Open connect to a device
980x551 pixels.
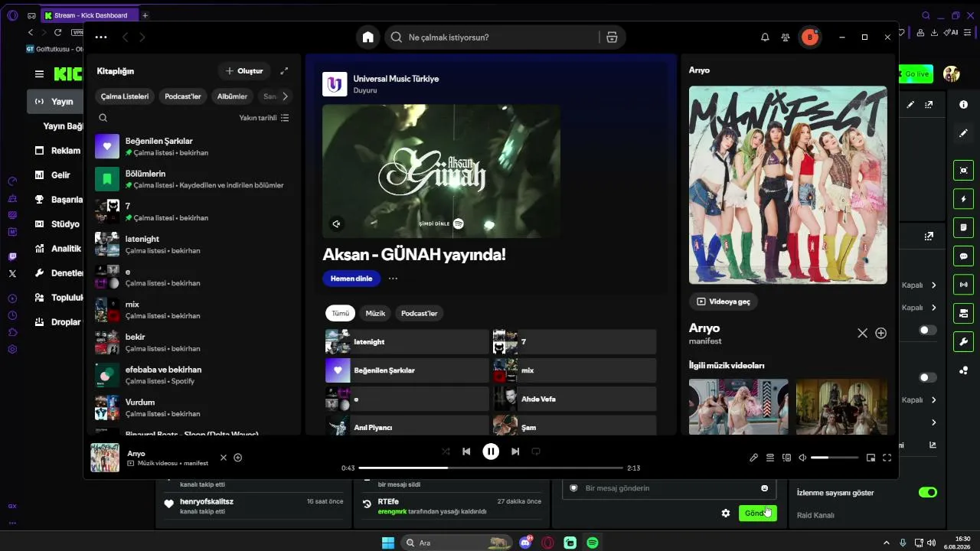(x=786, y=458)
